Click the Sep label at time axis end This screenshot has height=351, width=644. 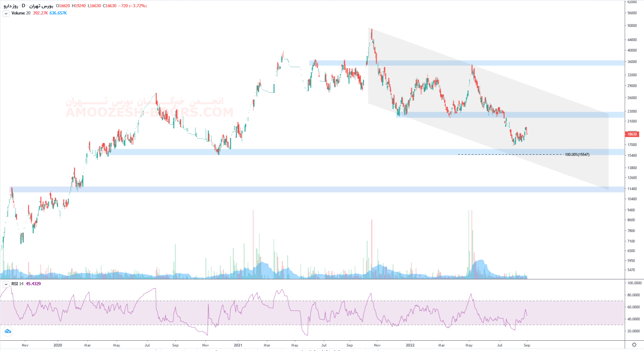click(527, 345)
